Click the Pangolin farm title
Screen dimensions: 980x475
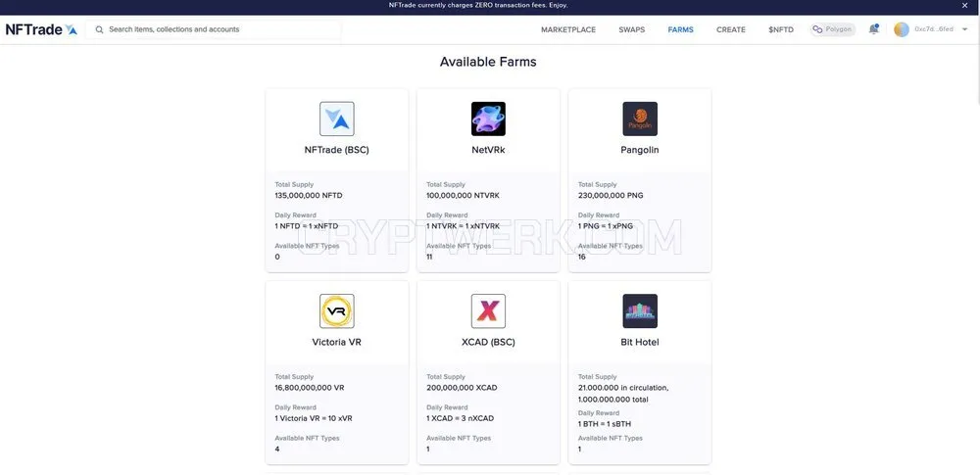pyautogui.click(x=640, y=150)
